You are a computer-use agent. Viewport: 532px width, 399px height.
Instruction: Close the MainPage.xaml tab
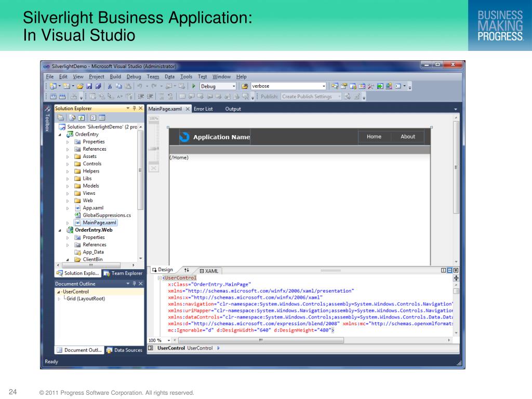(187, 109)
